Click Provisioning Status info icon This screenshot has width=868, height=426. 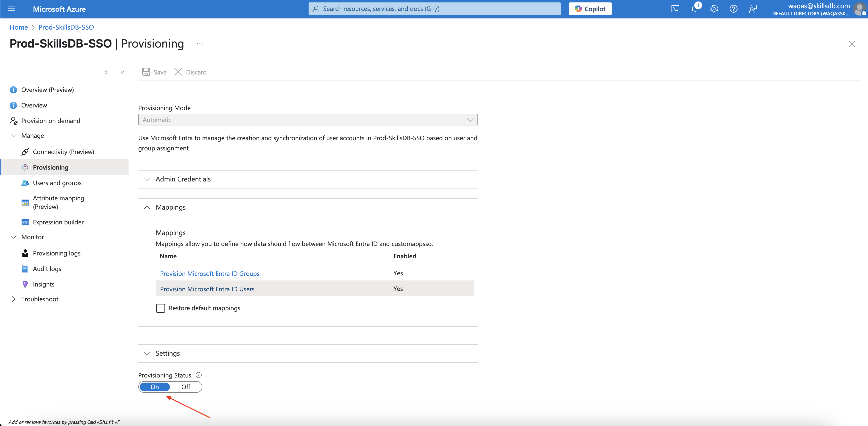198,375
